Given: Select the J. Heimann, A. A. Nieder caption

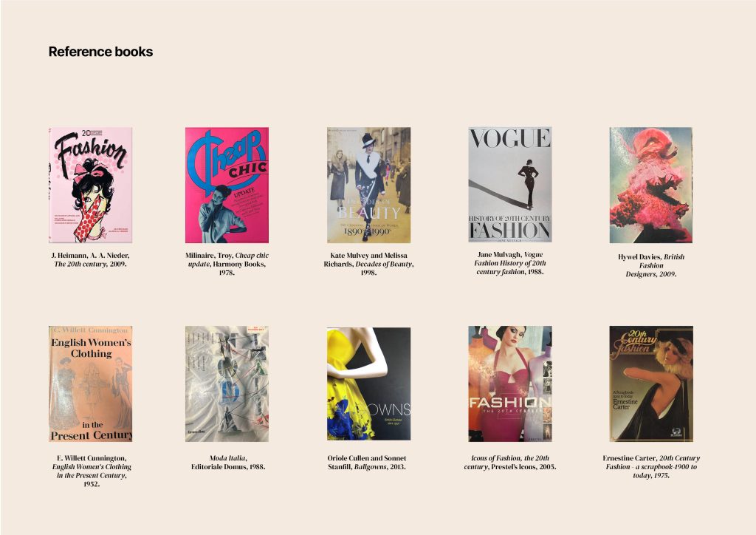Looking at the screenshot, I should [x=90, y=259].
